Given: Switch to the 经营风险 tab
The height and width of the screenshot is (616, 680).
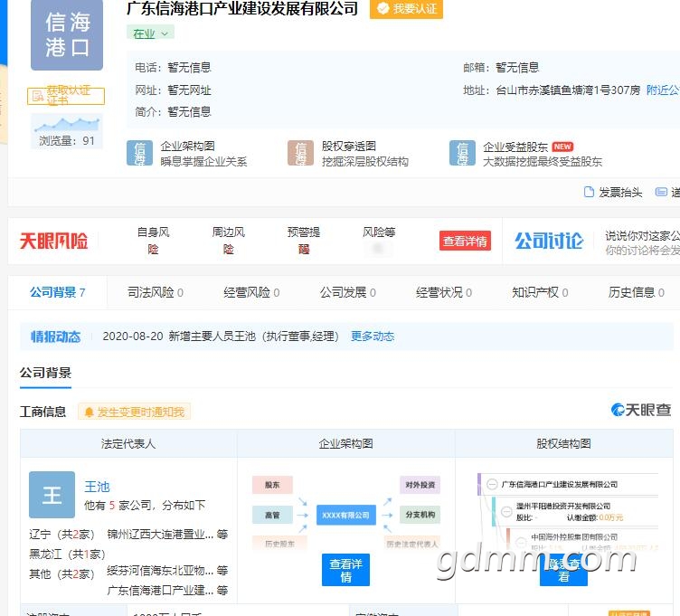Looking at the screenshot, I should click(x=251, y=292).
